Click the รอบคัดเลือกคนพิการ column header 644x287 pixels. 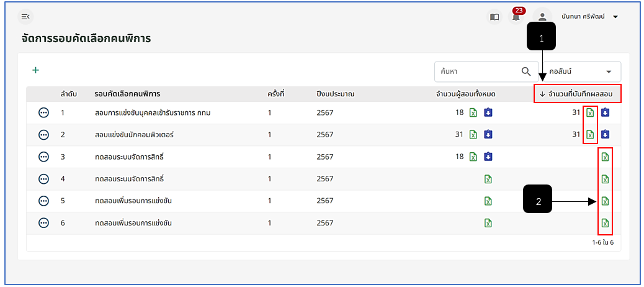127,94
